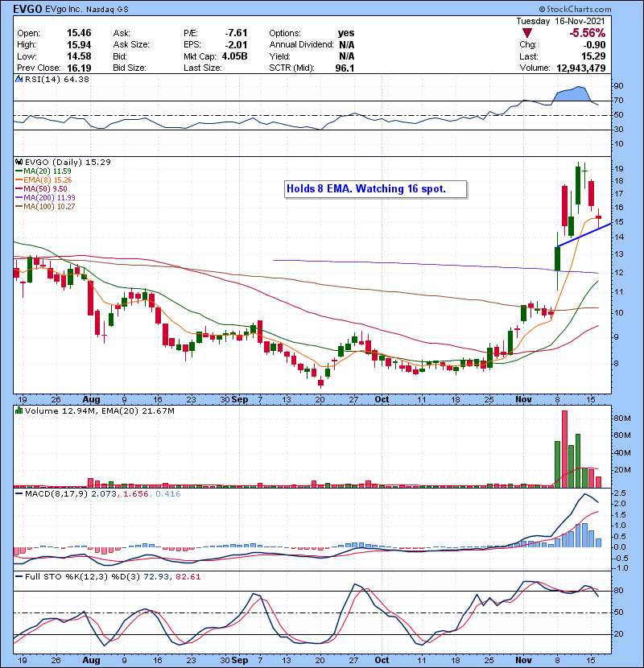Click the Ask label
Screen dimensions: 644x668
[x=122, y=33]
